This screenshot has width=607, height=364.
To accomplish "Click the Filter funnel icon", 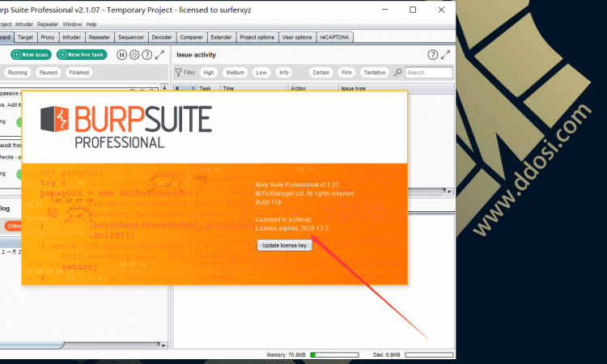I will (x=178, y=72).
